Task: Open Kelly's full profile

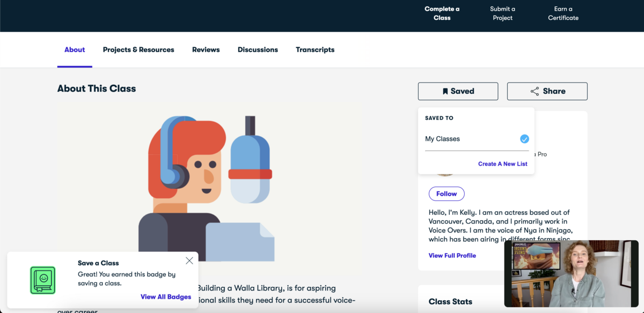Action: click(x=452, y=255)
